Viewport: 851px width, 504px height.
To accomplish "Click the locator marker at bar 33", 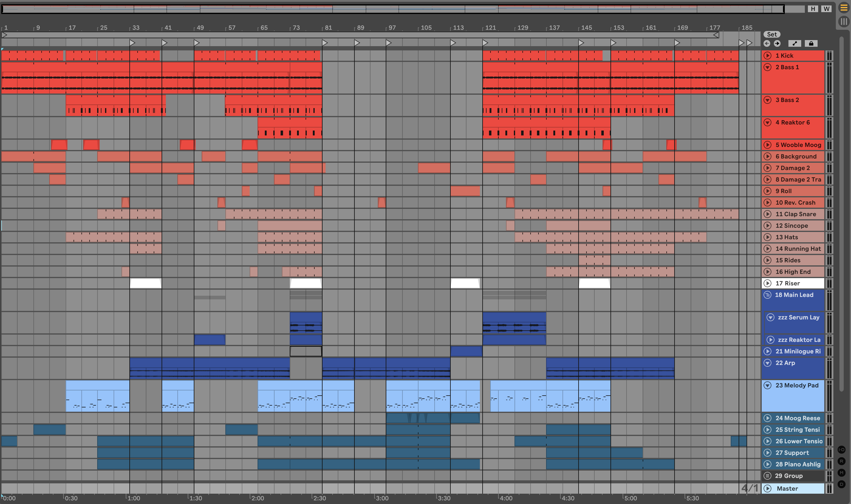I will point(132,43).
